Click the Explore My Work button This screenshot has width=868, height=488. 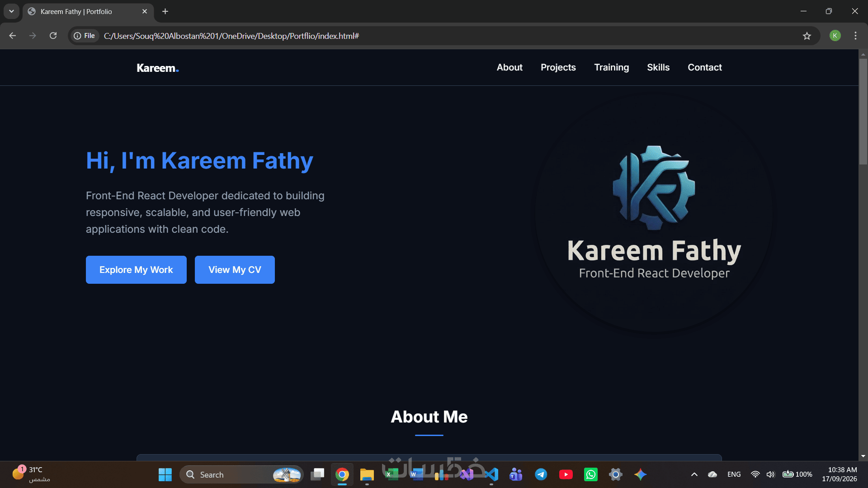(136, 270)
